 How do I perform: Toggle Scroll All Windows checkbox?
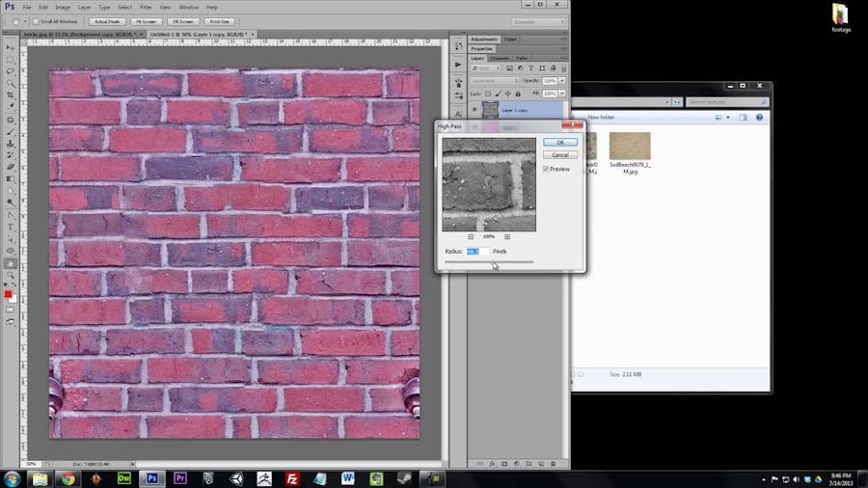36,21
